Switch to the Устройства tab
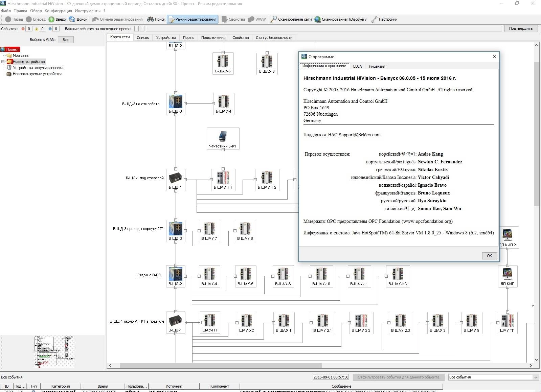The height and width of the screenshot is (392, 541). (x=166, y=38)
